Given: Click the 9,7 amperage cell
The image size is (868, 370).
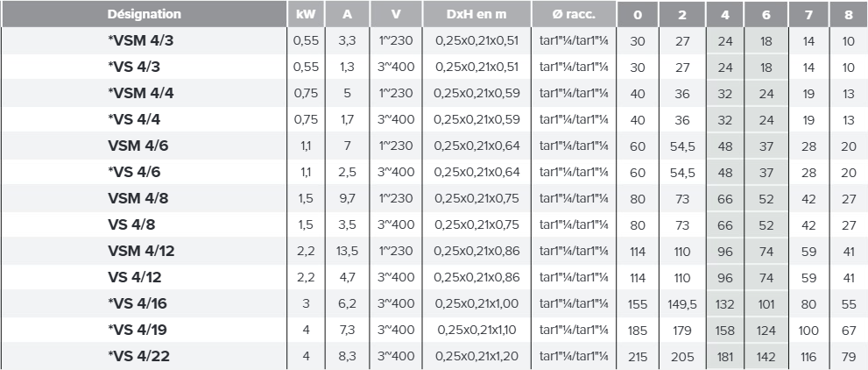Looking at the screenshot, I should point(347,198).
